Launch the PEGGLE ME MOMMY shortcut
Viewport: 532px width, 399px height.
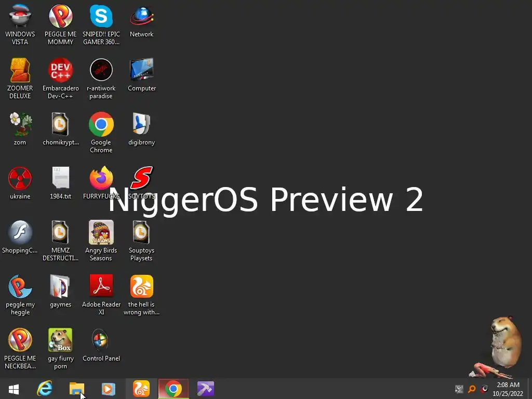(x=60, y=24)
